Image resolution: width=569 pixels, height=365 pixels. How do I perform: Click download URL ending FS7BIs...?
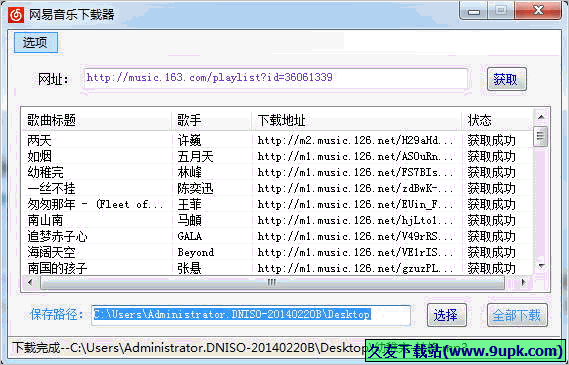tap(356, 172)
